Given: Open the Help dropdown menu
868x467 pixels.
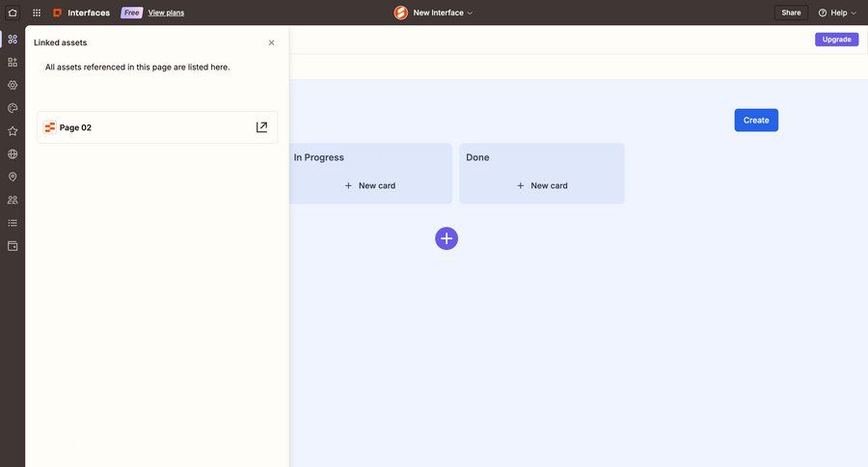Looking at the screenshot, I should (837, 13).
